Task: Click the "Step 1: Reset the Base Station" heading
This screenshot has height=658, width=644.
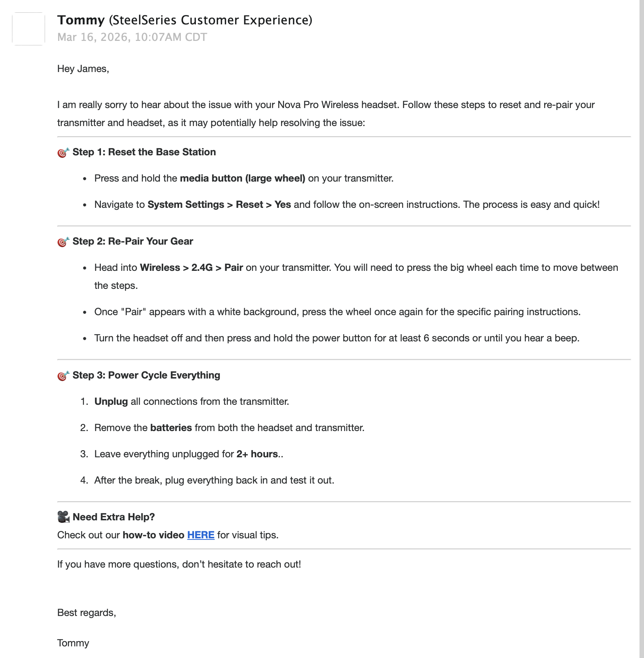Action: coord(144,152)
